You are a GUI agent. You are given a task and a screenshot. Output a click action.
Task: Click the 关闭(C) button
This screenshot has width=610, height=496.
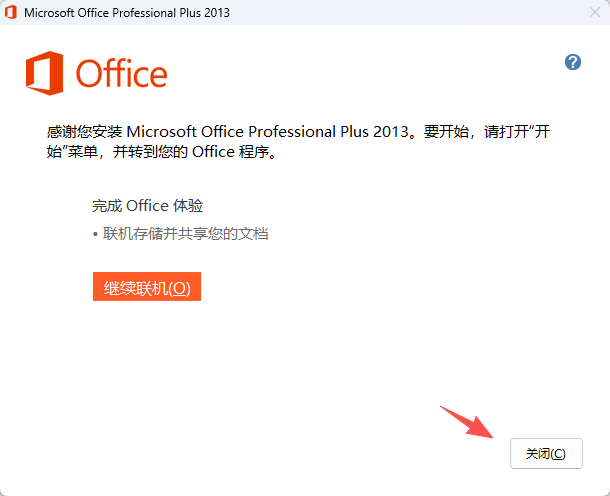pyautogui.click(x=546, y=454)
